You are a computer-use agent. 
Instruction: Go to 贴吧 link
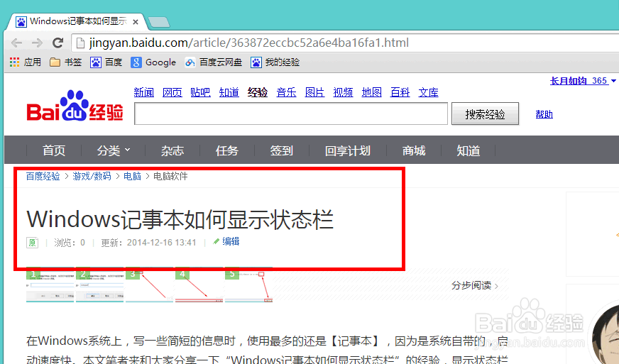pyautogui.click(x=200, y=92)
